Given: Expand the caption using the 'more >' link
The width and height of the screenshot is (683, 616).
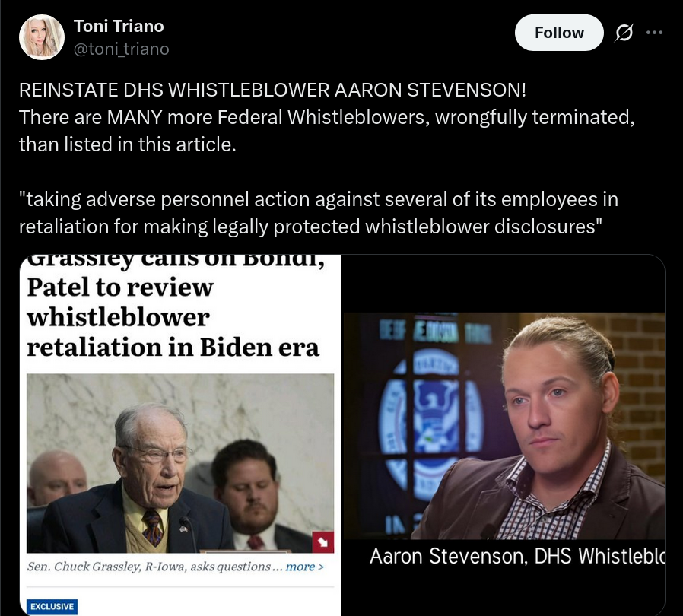Looking at the screenshot, I should [x=304, y=567].
